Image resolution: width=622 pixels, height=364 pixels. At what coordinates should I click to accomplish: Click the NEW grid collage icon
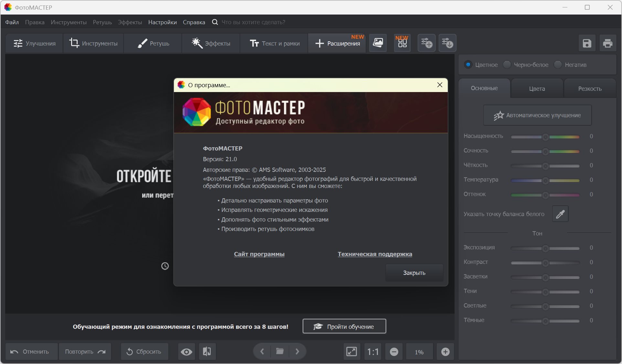click(x=402, y=43)
